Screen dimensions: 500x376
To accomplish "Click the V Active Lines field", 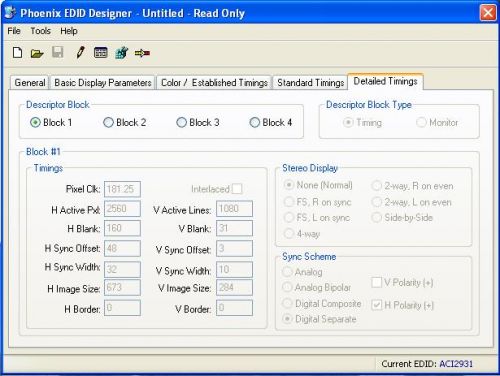I will 234,209.
